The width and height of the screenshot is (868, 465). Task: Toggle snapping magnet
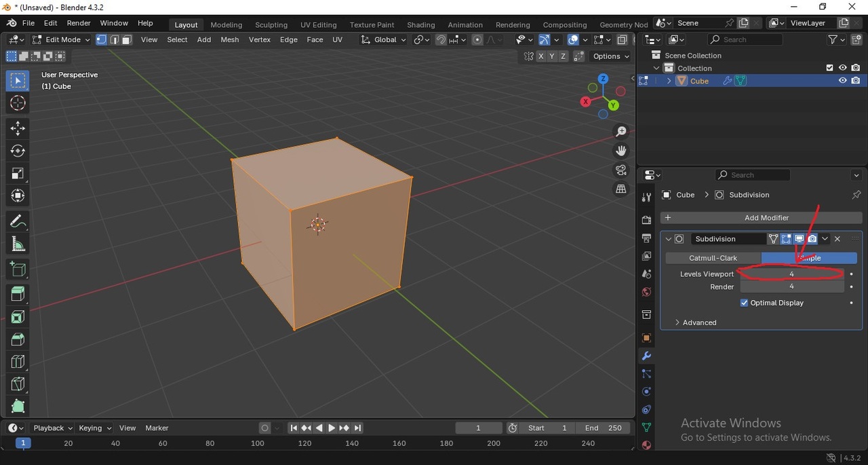[x=441, y=39]
